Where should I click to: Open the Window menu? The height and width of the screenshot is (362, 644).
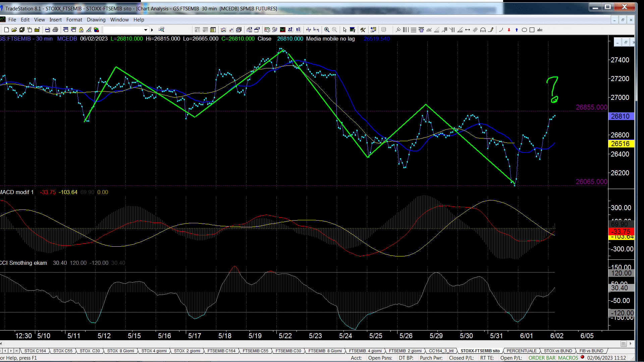(119, 20)
